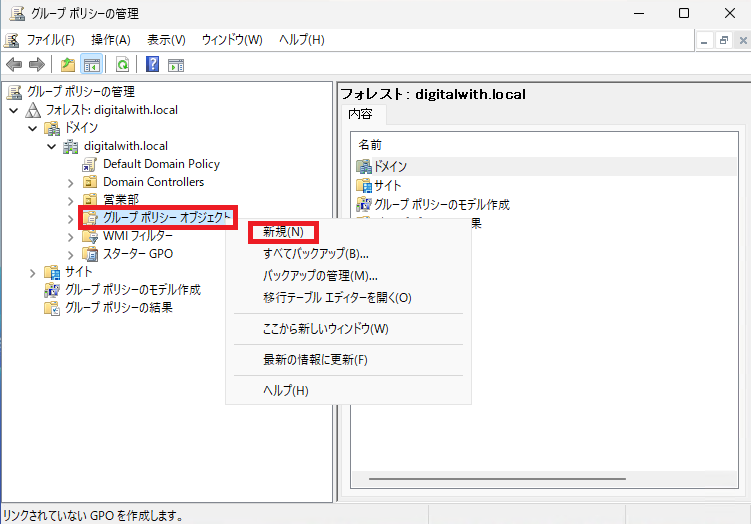751x524 pixels.
Task: Open the blue Help question mark icon
Action: 152,64
